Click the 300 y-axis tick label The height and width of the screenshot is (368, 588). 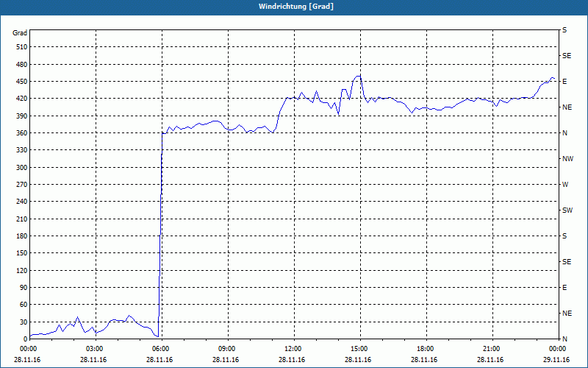pyautogui.click(x=22, y=168)
